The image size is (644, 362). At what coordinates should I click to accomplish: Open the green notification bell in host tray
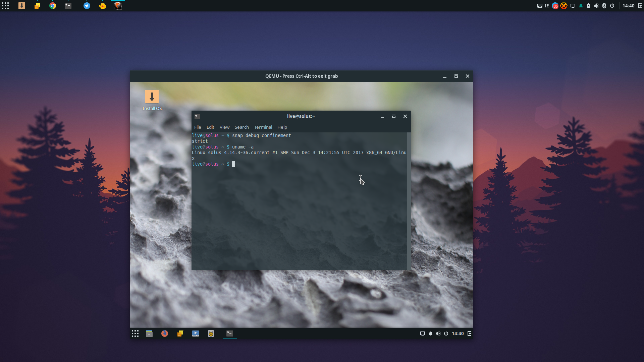pos(581,6)
